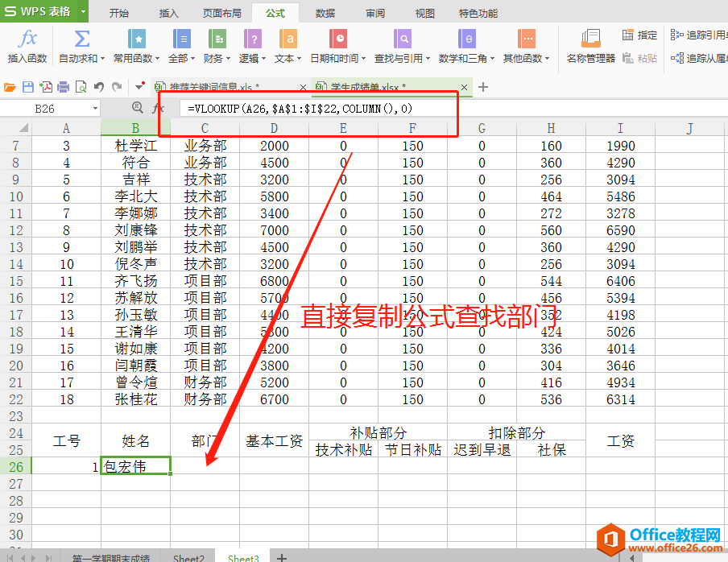
Task: Click the Undo arrow icon
Action: coord(98,87)
